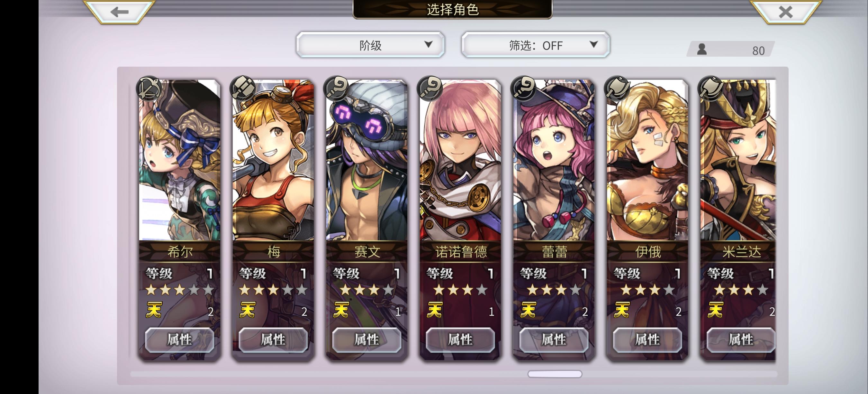
Task: Click the horizontal scrollbar handle
Action: point(555,374)
